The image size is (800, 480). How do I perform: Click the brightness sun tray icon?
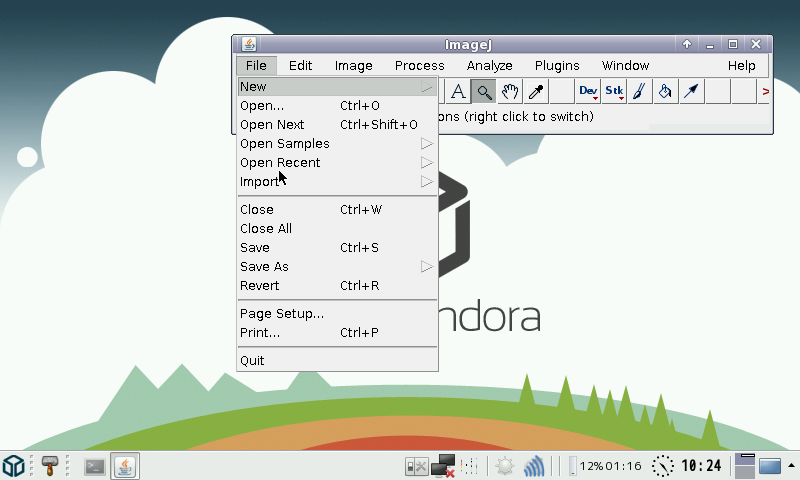point(505,466)
